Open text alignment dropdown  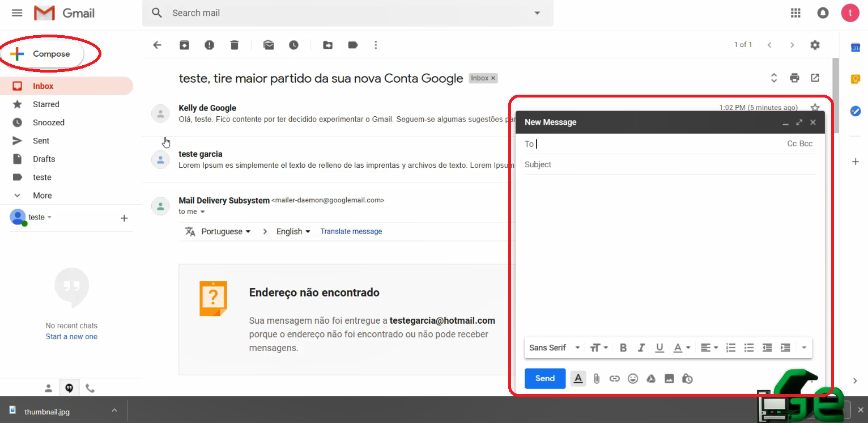pyautogui.click(x=709, y=348)
